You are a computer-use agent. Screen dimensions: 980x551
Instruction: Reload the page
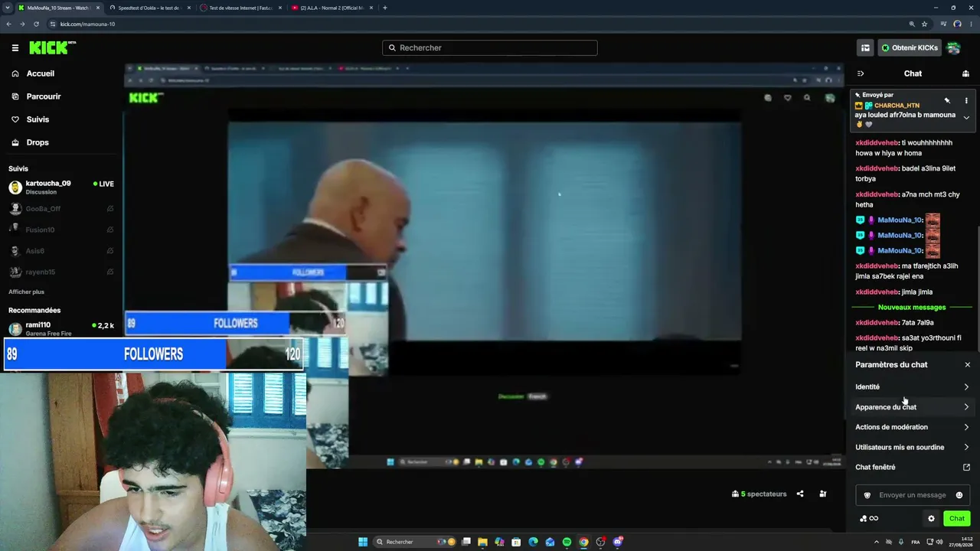point(36,24)
